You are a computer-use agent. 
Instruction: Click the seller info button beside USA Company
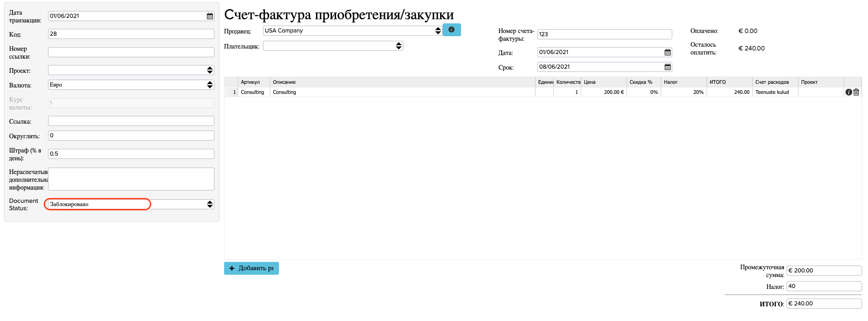[451, 30]
